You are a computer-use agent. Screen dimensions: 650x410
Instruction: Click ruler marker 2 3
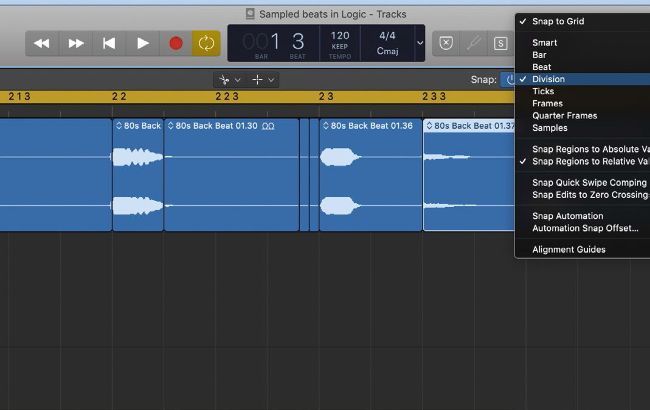326,97
